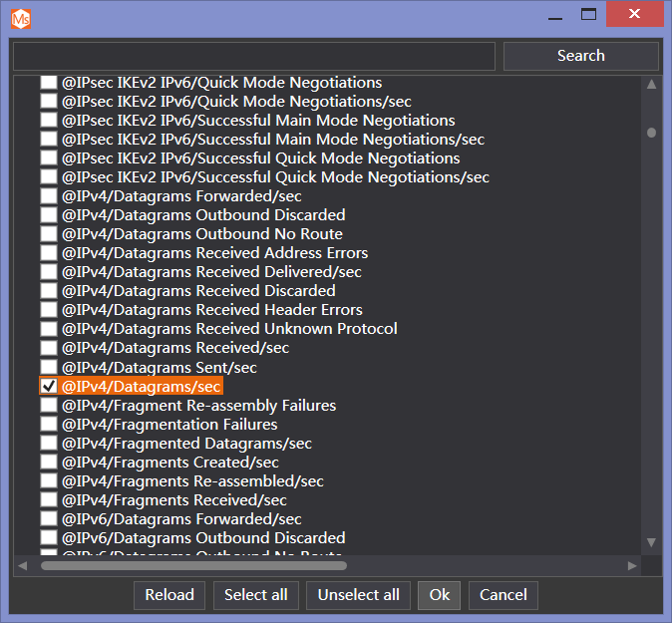Confirm selection with Ok button
This screenshot has height=623, width=672.
coord(440,595)
